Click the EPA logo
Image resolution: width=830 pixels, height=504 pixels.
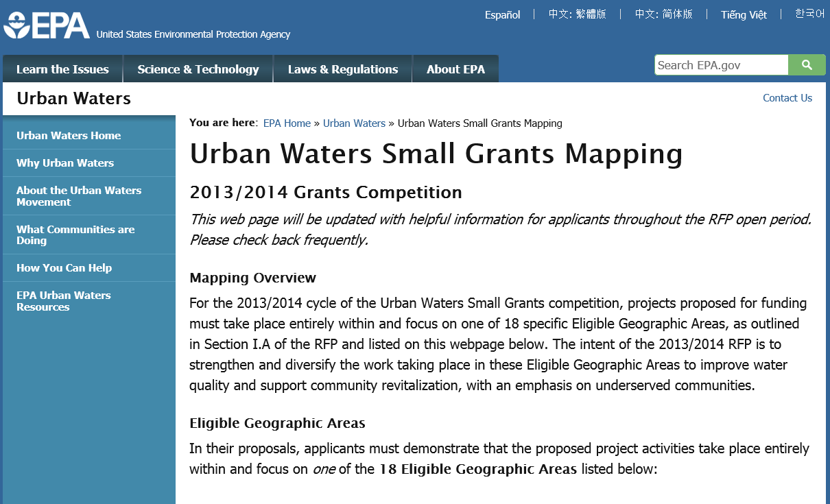(x=46, y=25)
